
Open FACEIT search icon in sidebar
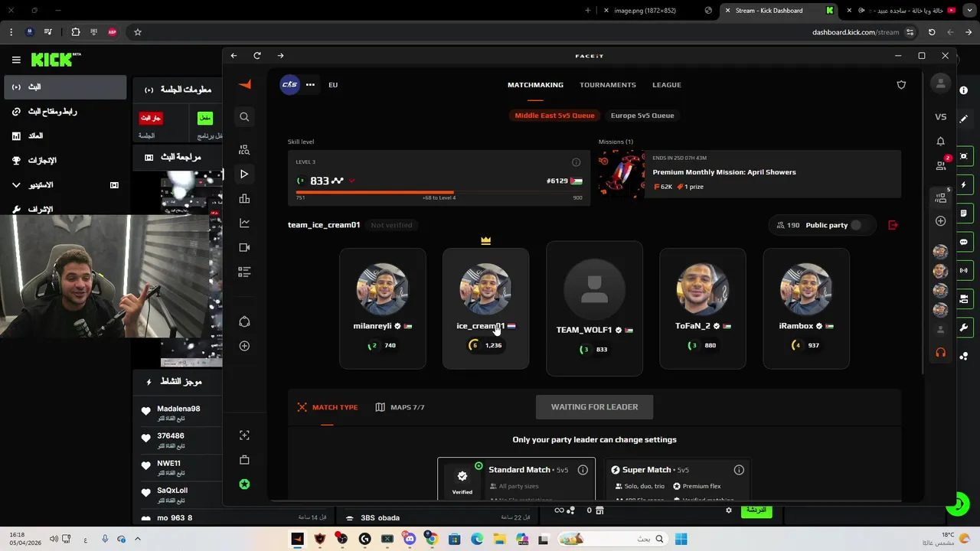coord(244,117)
